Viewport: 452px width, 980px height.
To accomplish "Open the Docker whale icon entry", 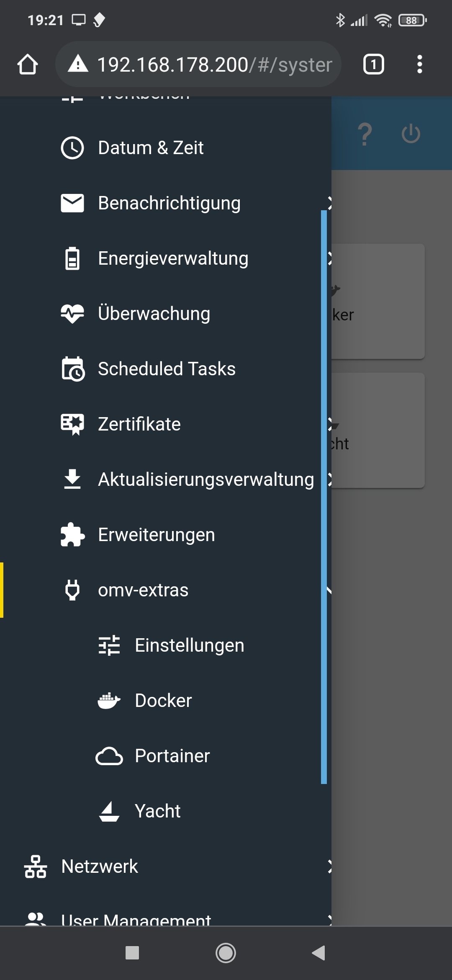I will point(109,701).
